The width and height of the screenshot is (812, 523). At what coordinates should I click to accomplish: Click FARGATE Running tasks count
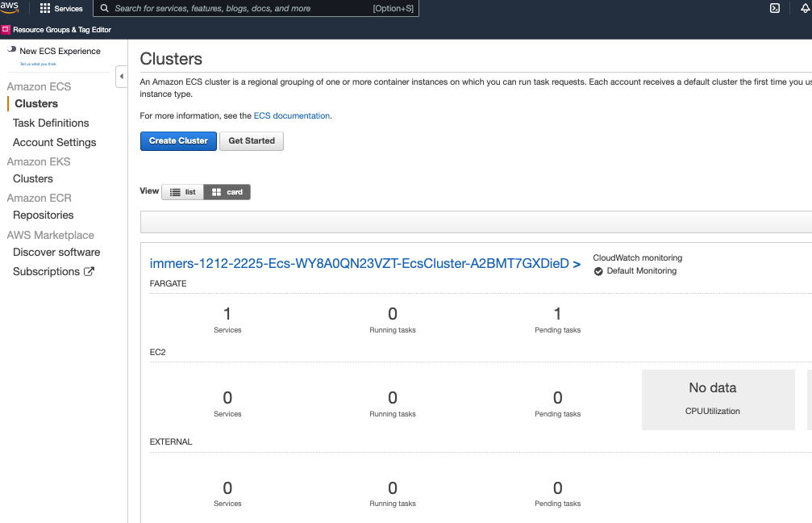pyautogui.click(x=393, y=314)
